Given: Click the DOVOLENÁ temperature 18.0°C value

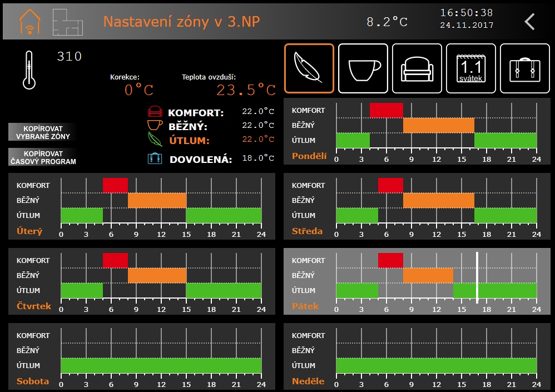Looking at the screenshot, I should tap(259, 158).
